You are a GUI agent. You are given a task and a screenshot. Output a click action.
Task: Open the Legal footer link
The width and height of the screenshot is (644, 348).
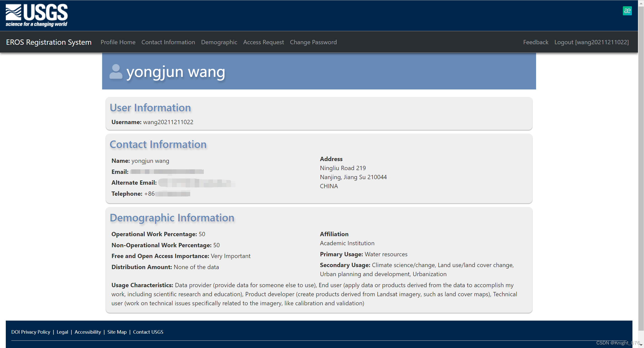pyautogui.click(x=62, y=332)
